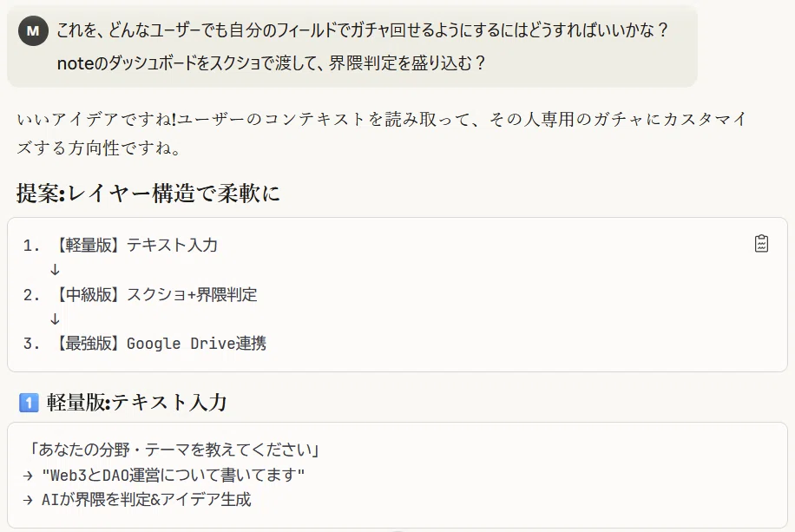Image resolution: width=795 pixels, height=532 pixels.
Task: Click the section heading 軽量版:テキスト入力
Action: point(136,403)
